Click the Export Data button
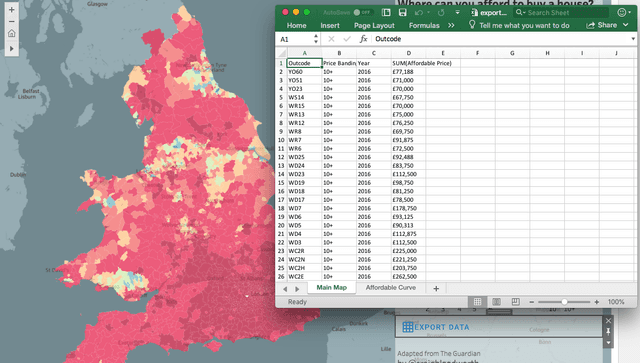 (x=436, y=327)
